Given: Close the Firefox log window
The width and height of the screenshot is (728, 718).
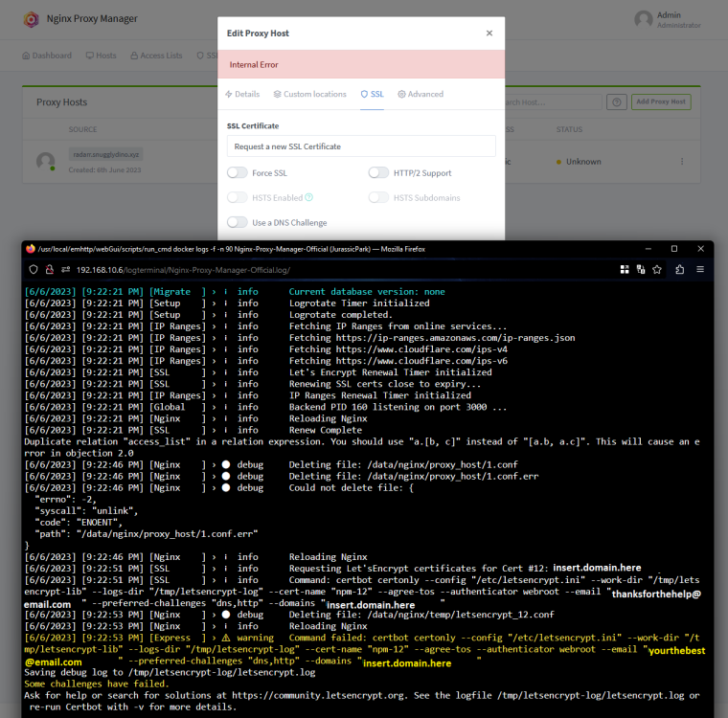Looking at the screenshot, I should coord(700,249).
